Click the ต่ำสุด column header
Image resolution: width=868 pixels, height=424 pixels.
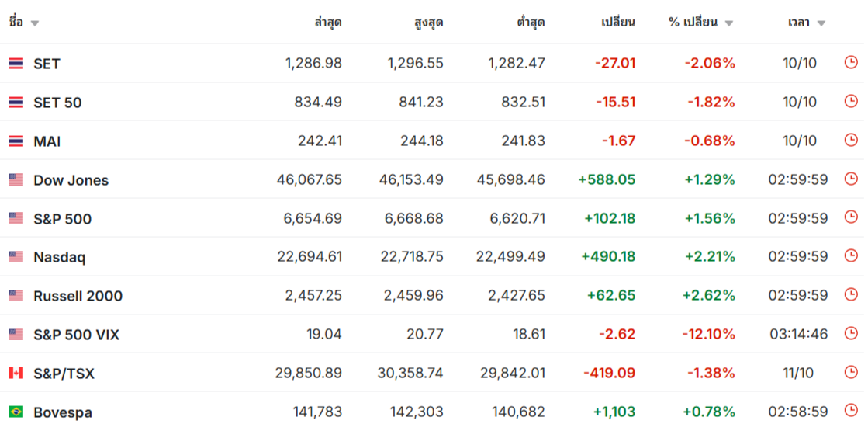pyautogui.click(x=531, y=23)
